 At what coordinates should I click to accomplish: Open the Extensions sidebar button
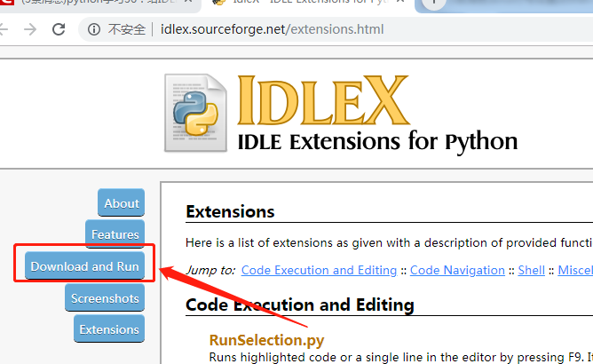coord(109,329)
